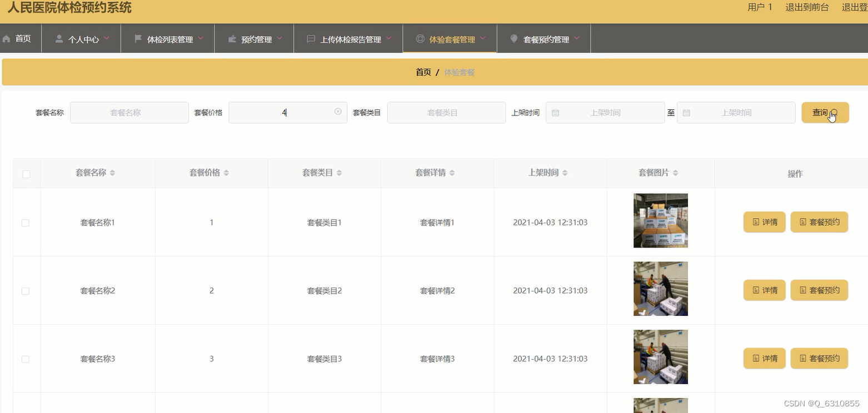The image size is (868, 413).
Task: Click 套餐预约 for 套餐名称1
Action: 819,222
